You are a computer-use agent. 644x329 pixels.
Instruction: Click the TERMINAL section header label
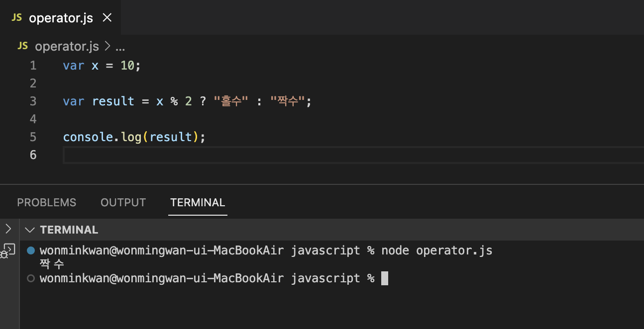(x=69, y=230)
